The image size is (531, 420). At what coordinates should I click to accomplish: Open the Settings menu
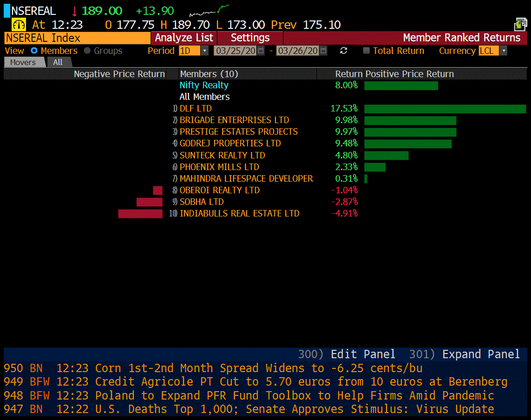(x=250, y=38)
